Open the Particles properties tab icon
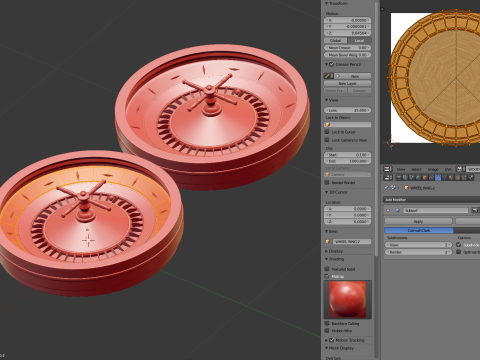Image resolution: width=480 pixels, height=360 pixels. pyautogui.click(x=464, y=178)
